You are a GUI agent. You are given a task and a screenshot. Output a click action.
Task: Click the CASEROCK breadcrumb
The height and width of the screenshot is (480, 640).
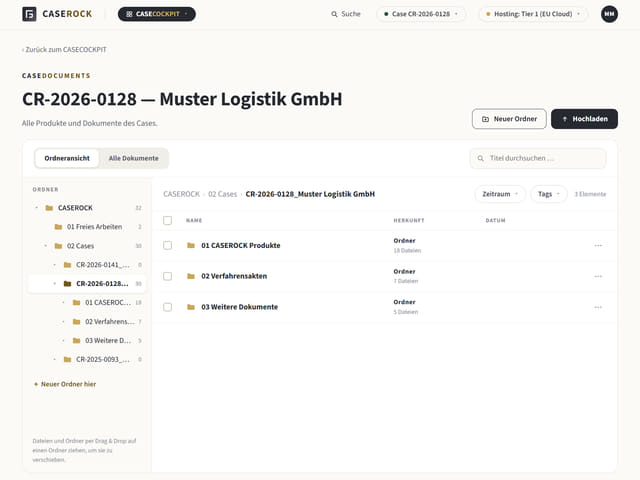coord(182,194)
